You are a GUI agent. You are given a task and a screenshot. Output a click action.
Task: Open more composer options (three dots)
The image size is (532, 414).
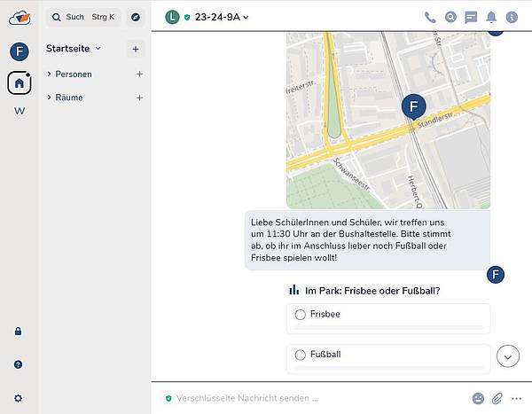pyautogui.click(x=517, y=398)
